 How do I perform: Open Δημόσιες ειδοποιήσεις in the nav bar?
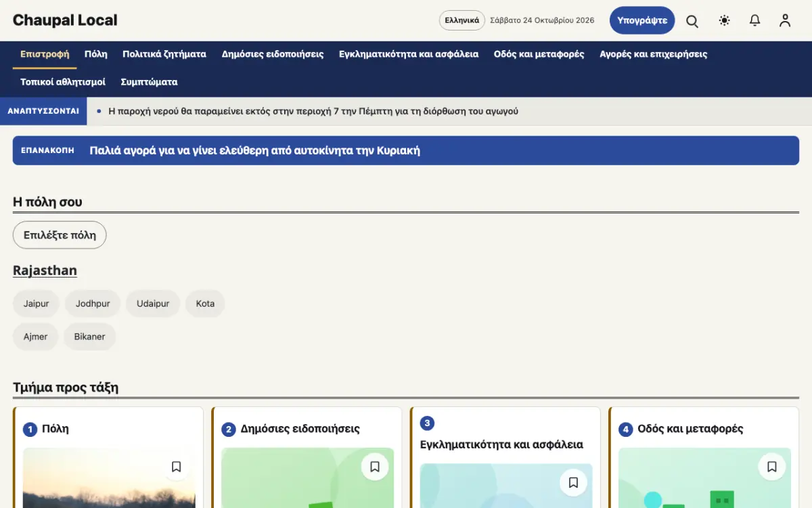tap(273, 54)
